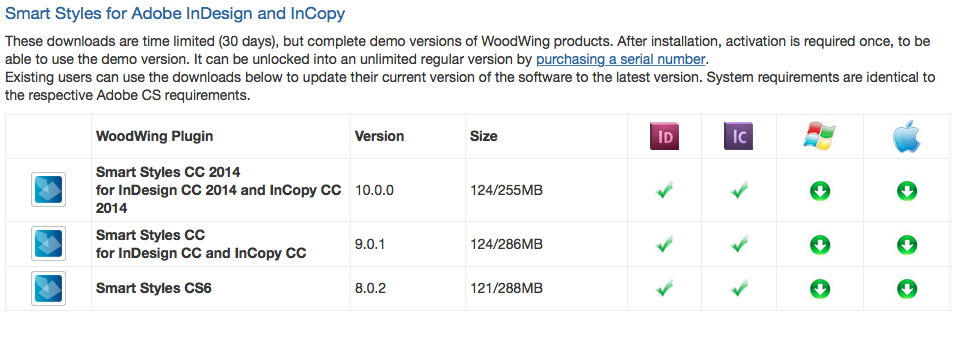965x360 pixels.
Task: Download Smart Styles CC 2014 for Windows
Action: coord(820,191)
